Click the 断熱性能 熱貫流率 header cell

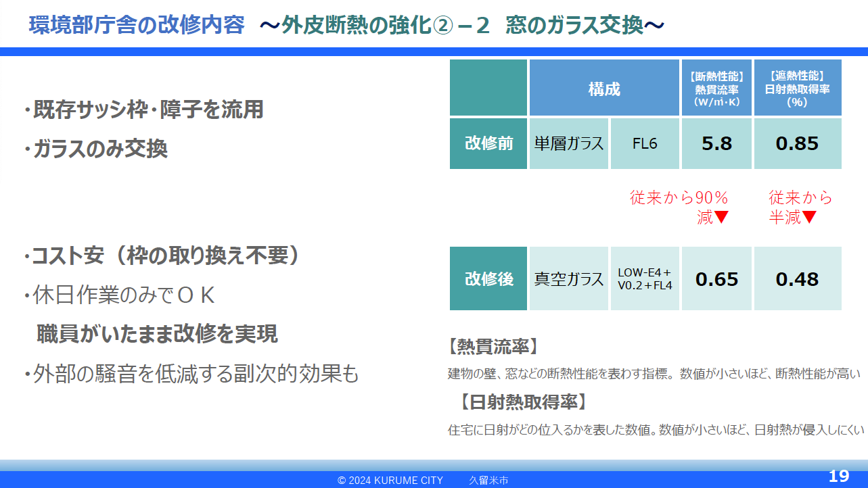716,88
